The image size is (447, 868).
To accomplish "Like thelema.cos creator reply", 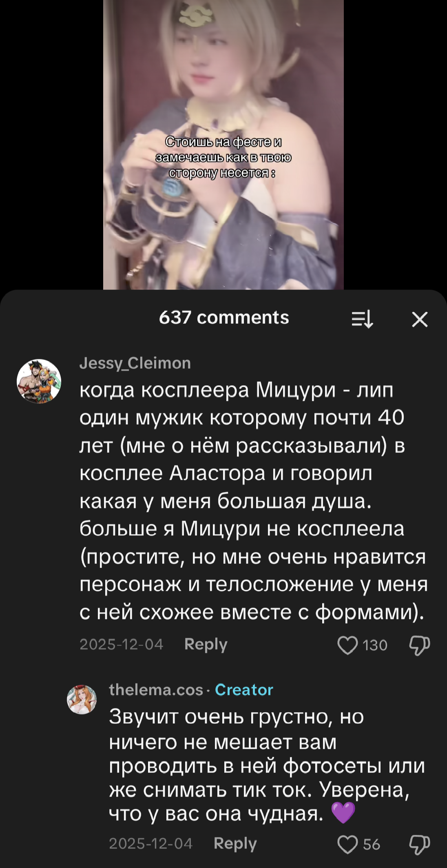I will point(347,844).
